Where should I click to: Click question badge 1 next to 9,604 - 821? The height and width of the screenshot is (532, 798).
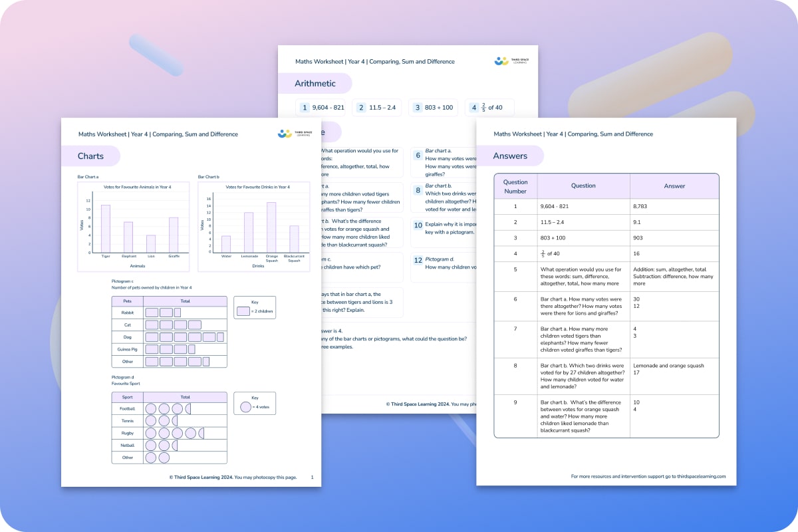pyautogui.click(x=305, y=106)
